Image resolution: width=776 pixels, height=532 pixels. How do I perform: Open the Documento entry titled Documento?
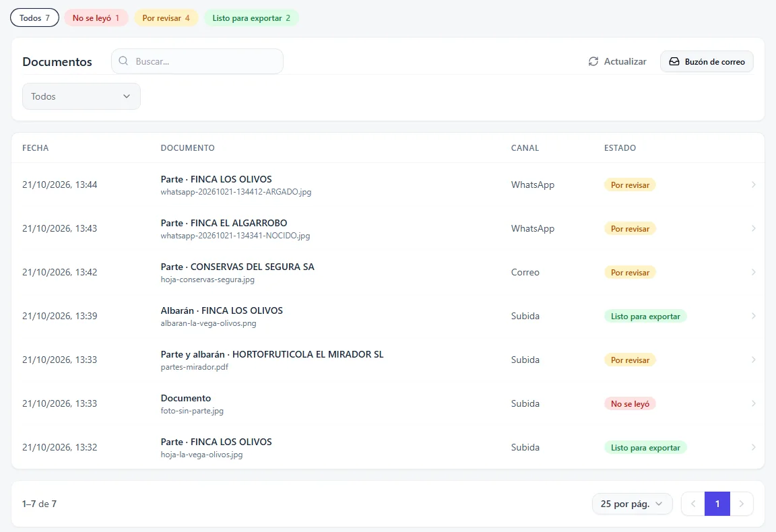click(186, 398)
